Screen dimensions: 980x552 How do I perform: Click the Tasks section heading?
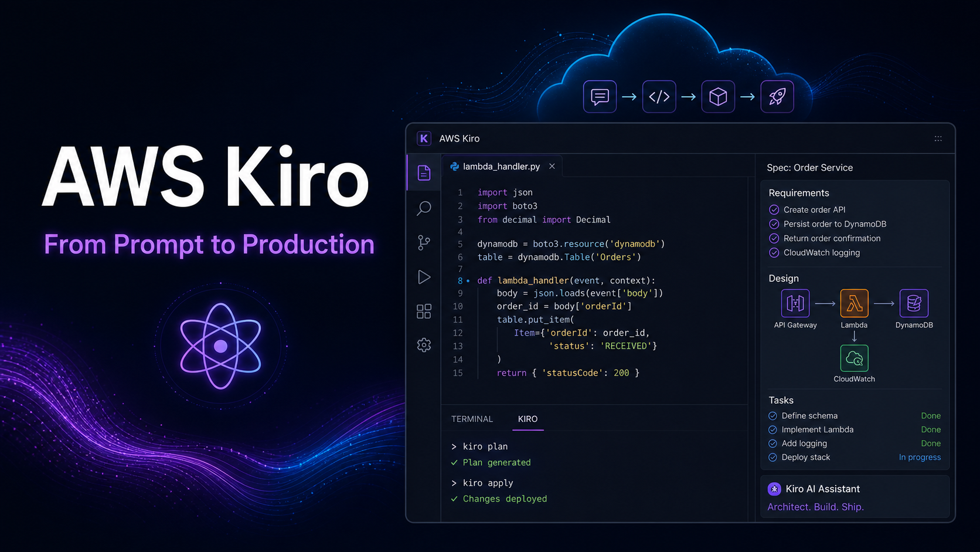point(781,400)
